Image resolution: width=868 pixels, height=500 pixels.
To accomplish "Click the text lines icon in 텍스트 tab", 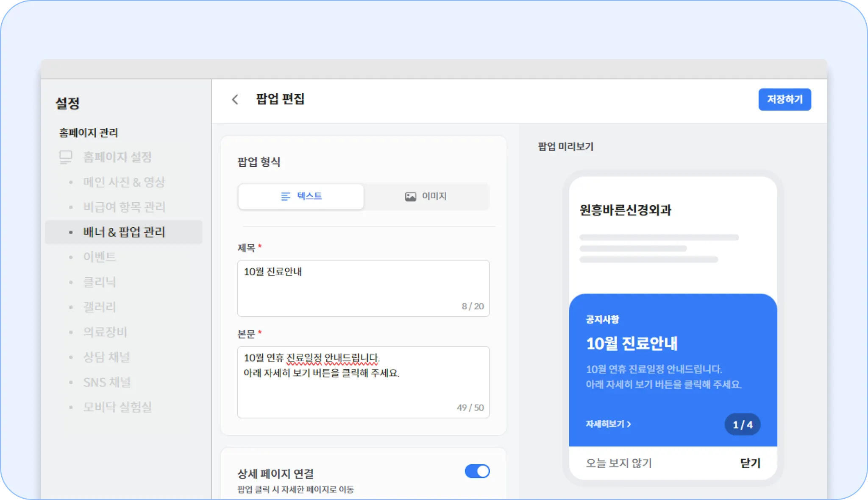I will click(x=286, y=196).
